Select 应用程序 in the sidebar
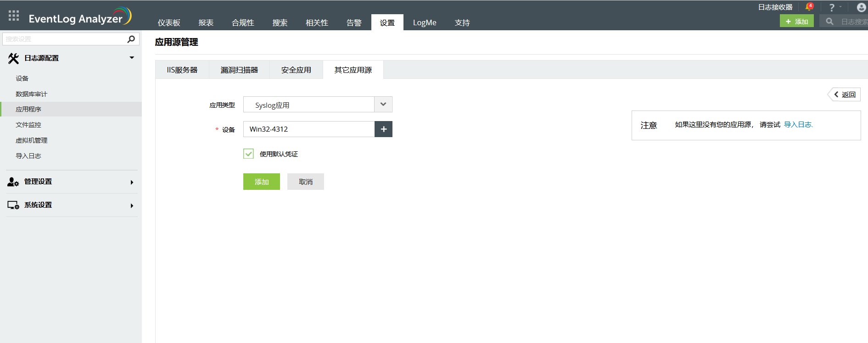Screen dimensions: 868x343 pos(71,109)
